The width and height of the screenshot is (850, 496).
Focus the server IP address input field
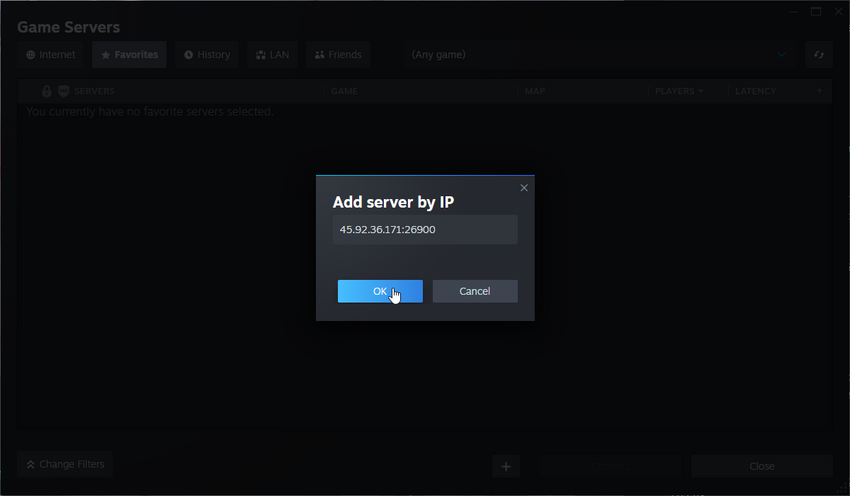pyautogui.click(x=425, y=229)
